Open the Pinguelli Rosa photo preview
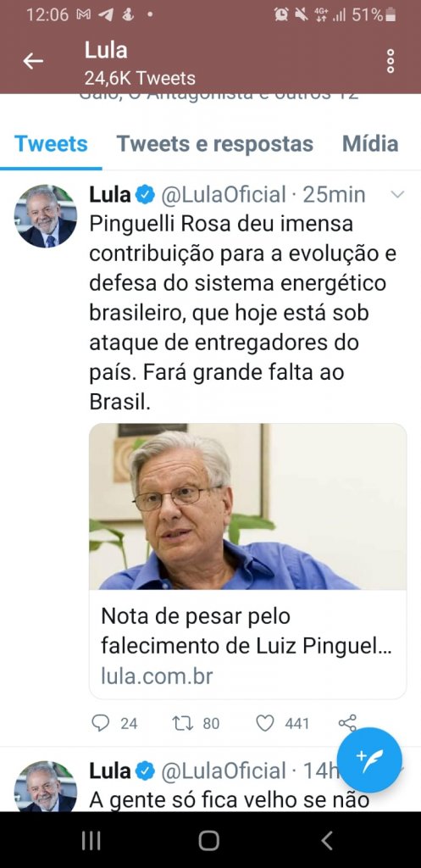Viewport: 421px width, 868px height. 248,507
